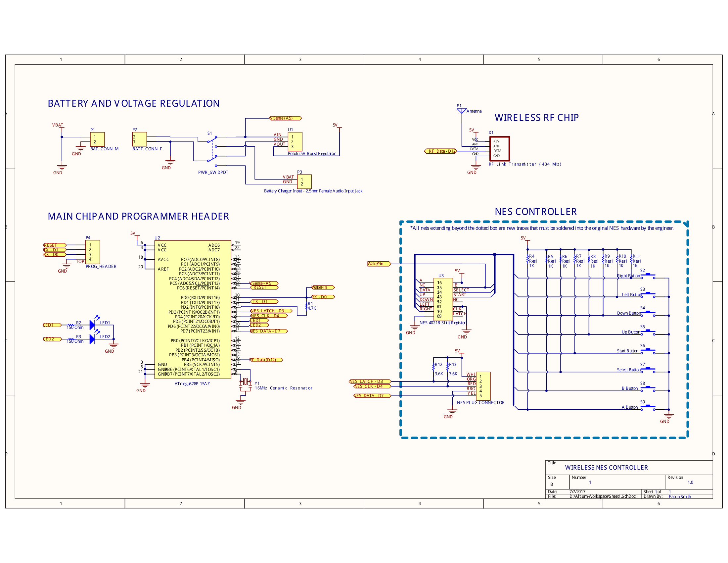Click the Battery Charger Input description text
728x563 pixels.
[313, 191]
